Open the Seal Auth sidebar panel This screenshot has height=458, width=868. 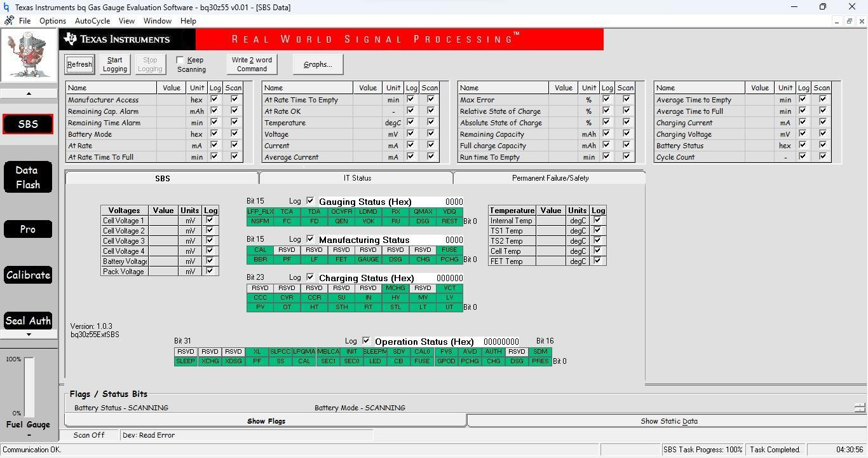tap(28, 321)
